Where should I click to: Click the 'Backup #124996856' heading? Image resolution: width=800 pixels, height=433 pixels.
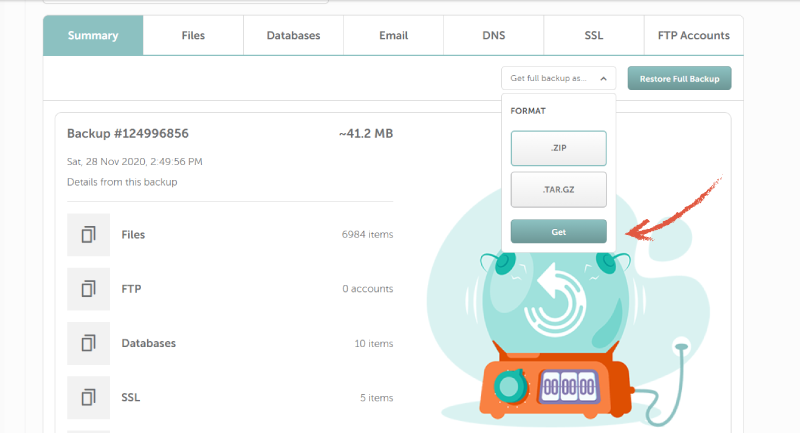(x=128, y=134)
